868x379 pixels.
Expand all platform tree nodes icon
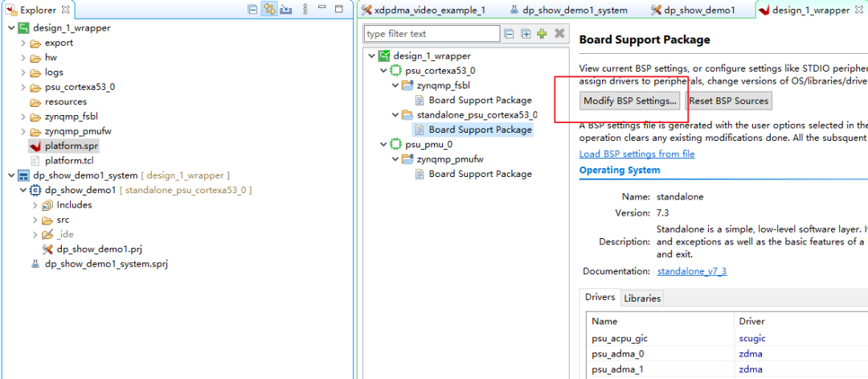526,34
